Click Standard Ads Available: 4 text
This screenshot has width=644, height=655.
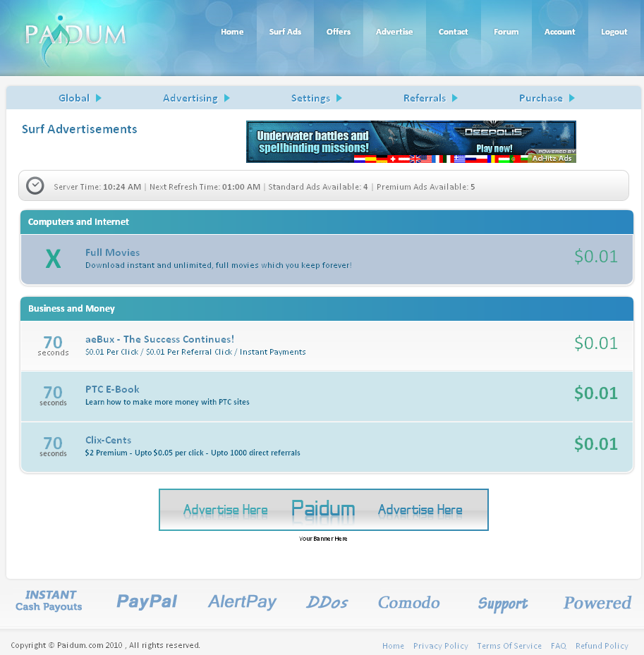318,187
